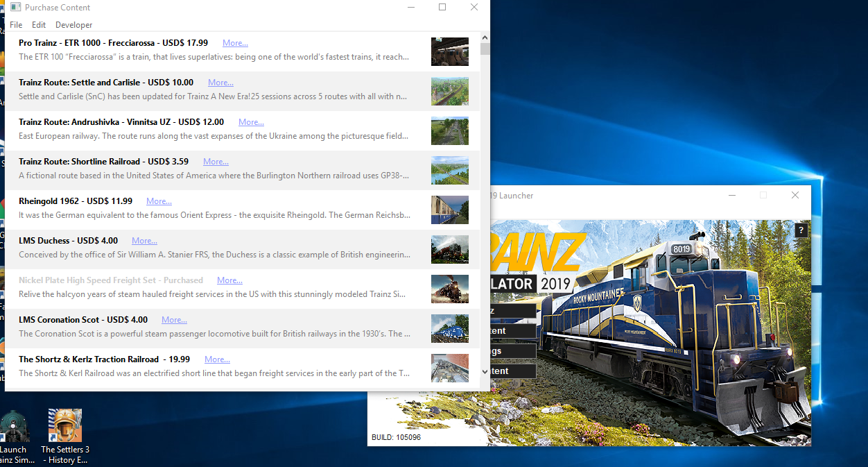Select the LMS Duchess - USD$ 4.00 title
Viewport: 868px width, 467px height.
pyautogui.click(x=68, y=241)
